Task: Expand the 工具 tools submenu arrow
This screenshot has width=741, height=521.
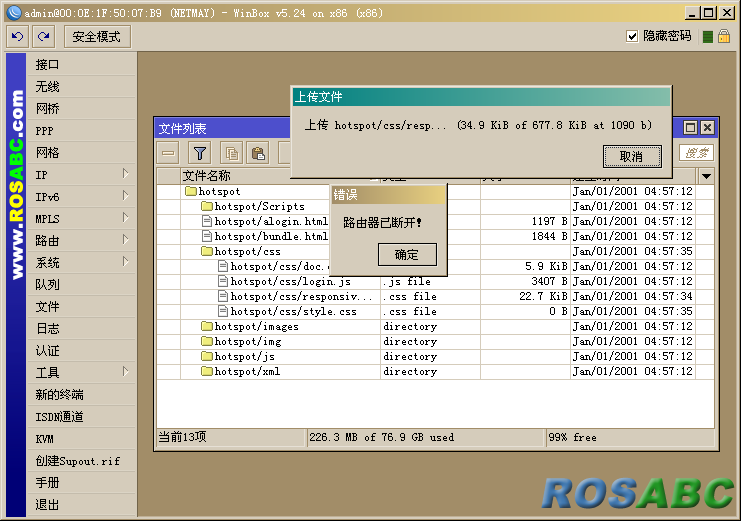Action: coord(125,372)
